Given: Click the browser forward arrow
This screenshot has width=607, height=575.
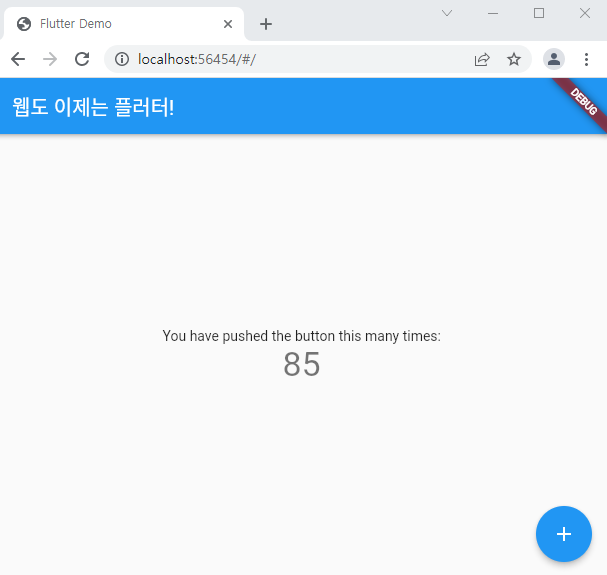Looking at the screenshot, I should [50, 59].
